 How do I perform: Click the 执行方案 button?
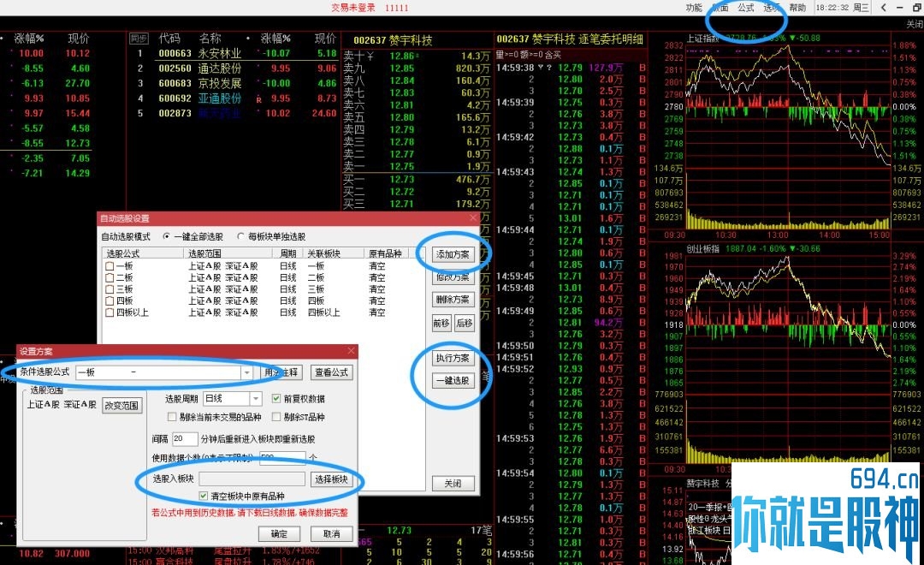click(x=453, y=358)
